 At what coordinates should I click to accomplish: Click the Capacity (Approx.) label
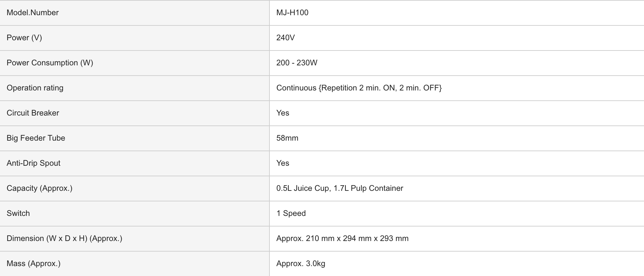[x=39, y=188]
